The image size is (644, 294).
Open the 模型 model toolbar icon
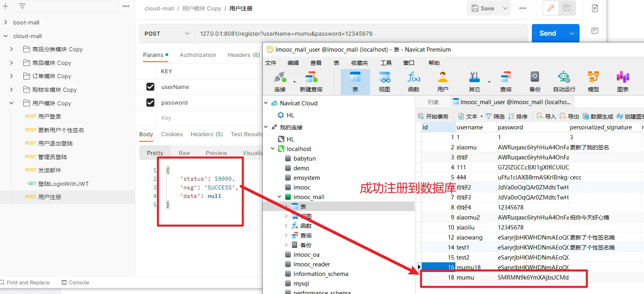click(x=593, y=77)
